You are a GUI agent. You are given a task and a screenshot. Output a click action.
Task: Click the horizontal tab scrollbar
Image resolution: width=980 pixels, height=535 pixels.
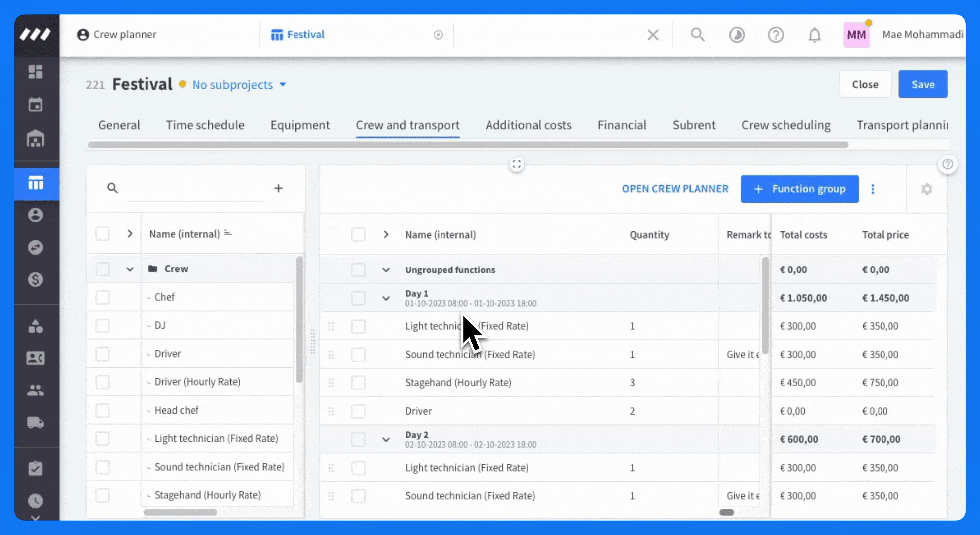[x=468, y=145]
